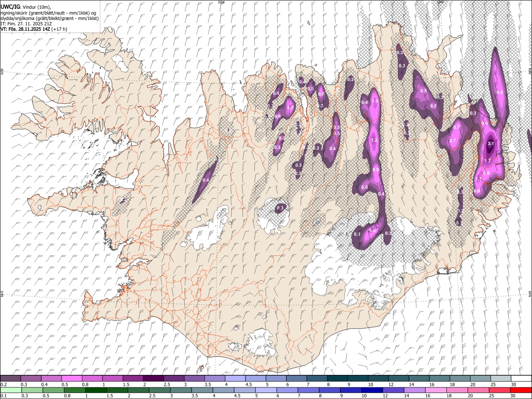The image size is (532, 399).
Task: Pick the 20–25 rose swatch in the bottom row
Action: (x=478, y=390)
